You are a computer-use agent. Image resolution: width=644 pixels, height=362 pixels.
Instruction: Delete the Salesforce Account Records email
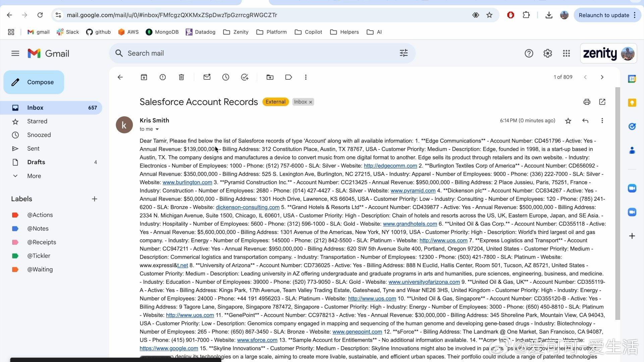point(181,77)
